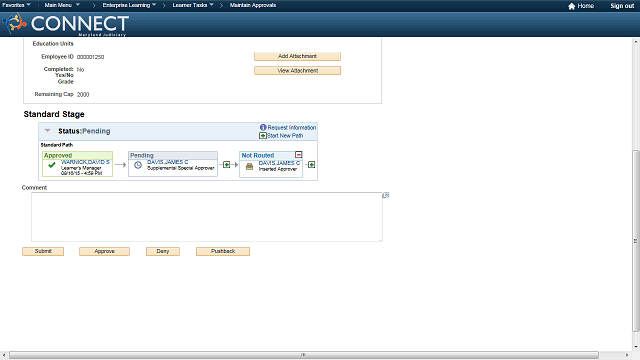
Task: Click the Home house icon
Action: (x=571, y=6)
